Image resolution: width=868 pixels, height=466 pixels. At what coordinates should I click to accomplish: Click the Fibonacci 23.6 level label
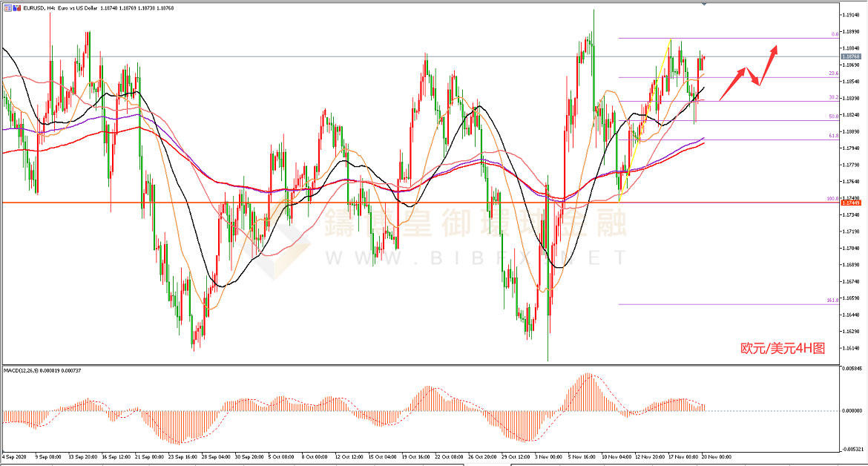[833, 73]
